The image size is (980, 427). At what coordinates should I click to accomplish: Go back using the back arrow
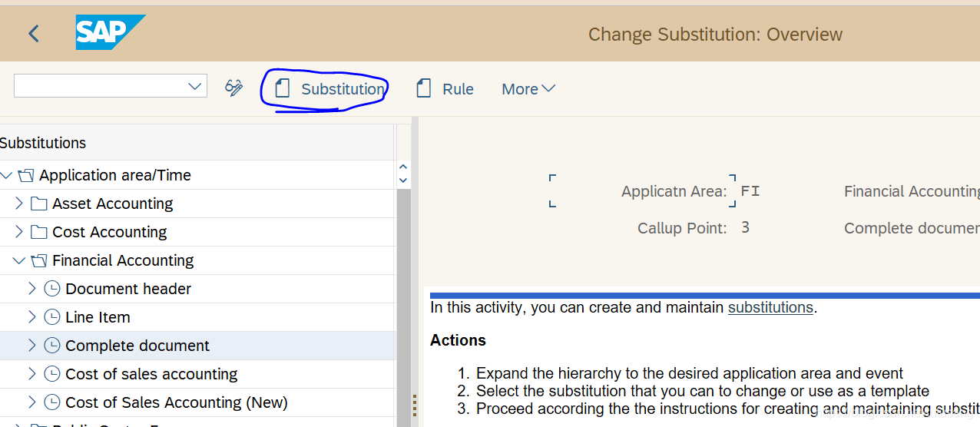click(x=33, y=34)
